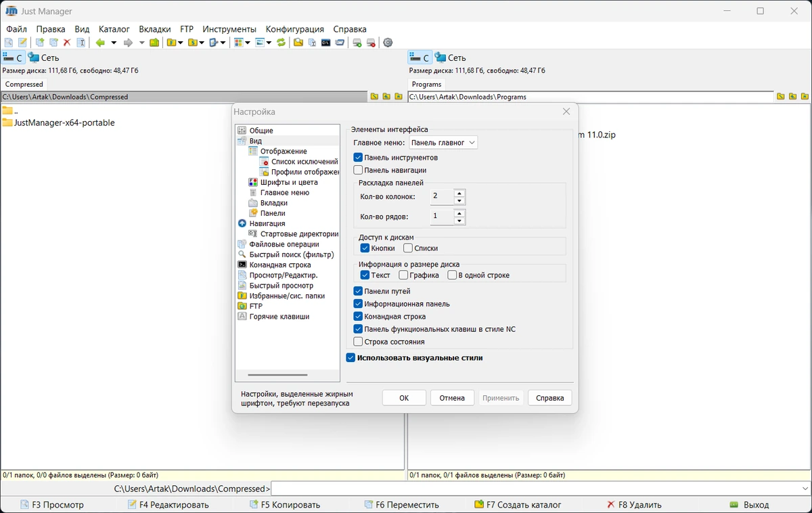812x513 pixels.
Task: Click the settings tree horizontal scrollbar
Action: pos(277,375)
